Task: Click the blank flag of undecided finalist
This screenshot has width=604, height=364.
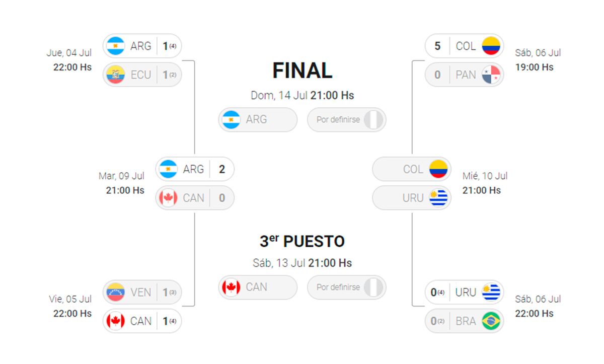Action: pos(373,120)
